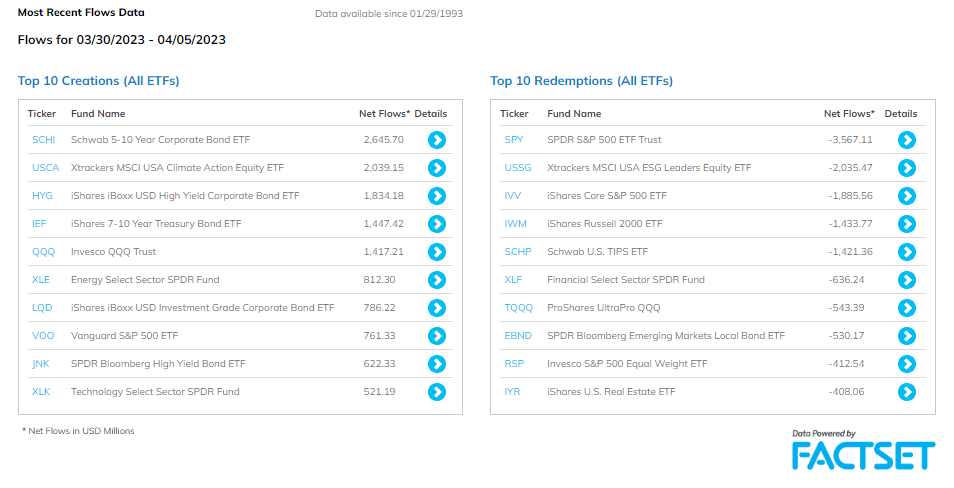Click the SCHP details arrow
The image size is (954, 488).
pyautogui.click(x=907, y=252)
